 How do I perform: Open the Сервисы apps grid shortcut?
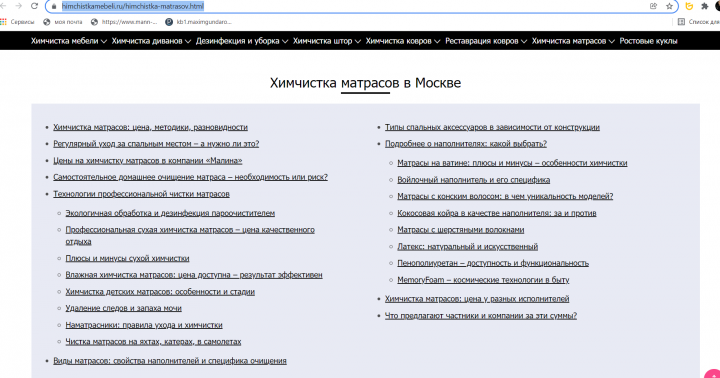coord(17,22)
